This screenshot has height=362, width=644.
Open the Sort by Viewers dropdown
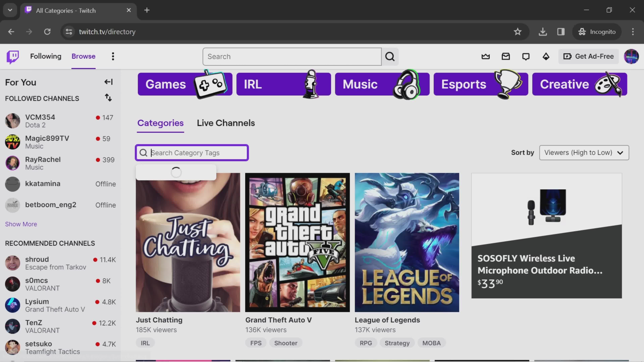584,153
